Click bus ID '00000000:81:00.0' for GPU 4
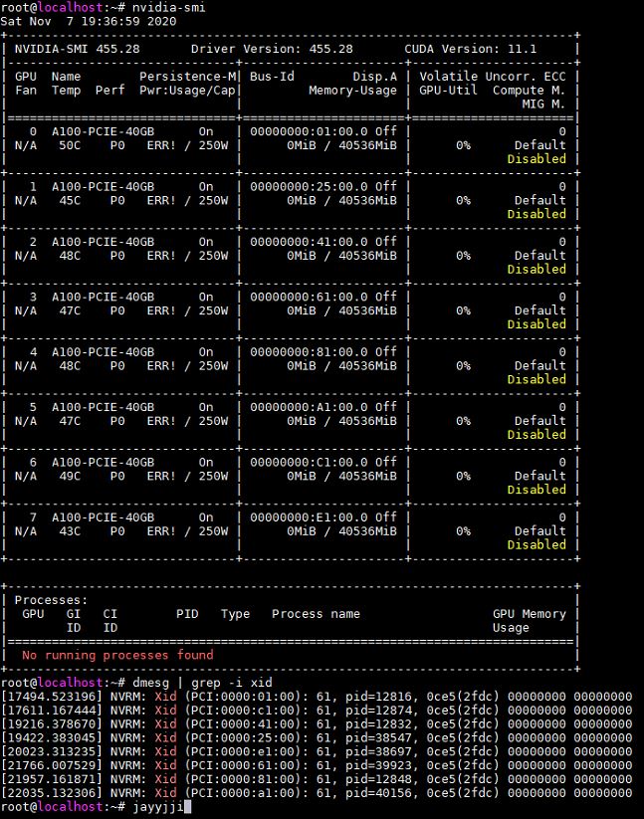The height and width of the screenshot is (819, 644). 309,352
